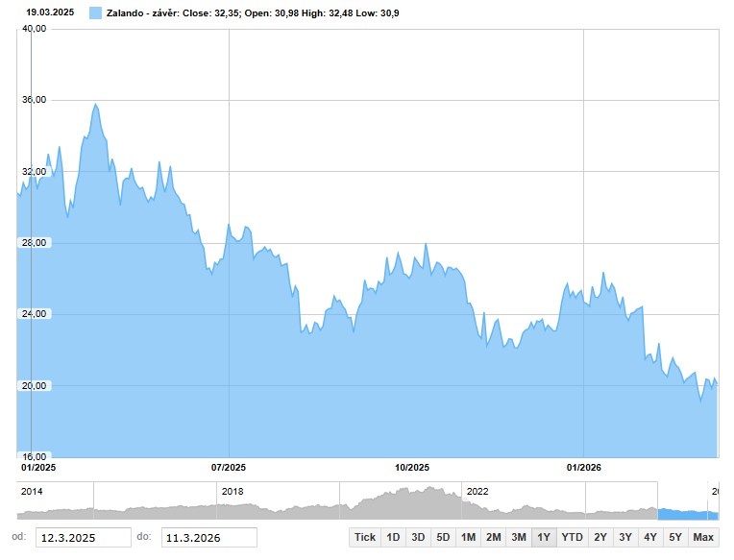Focus the 'do' end date field
Image resolution: width=734 pixels, height=560 pixels.
pos(208,538)
